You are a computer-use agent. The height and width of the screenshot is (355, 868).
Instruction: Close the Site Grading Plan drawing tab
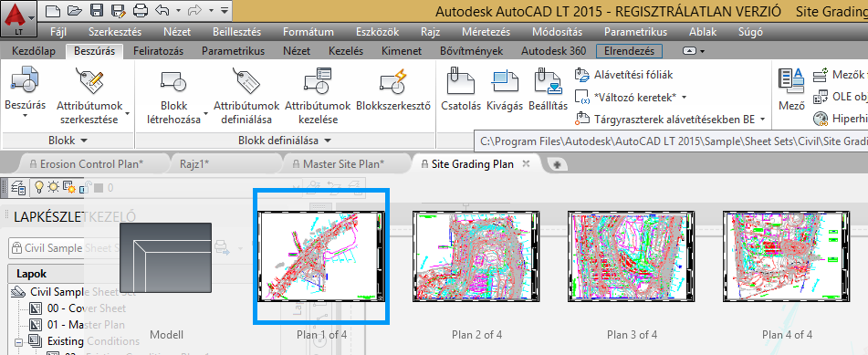(527, 164)
